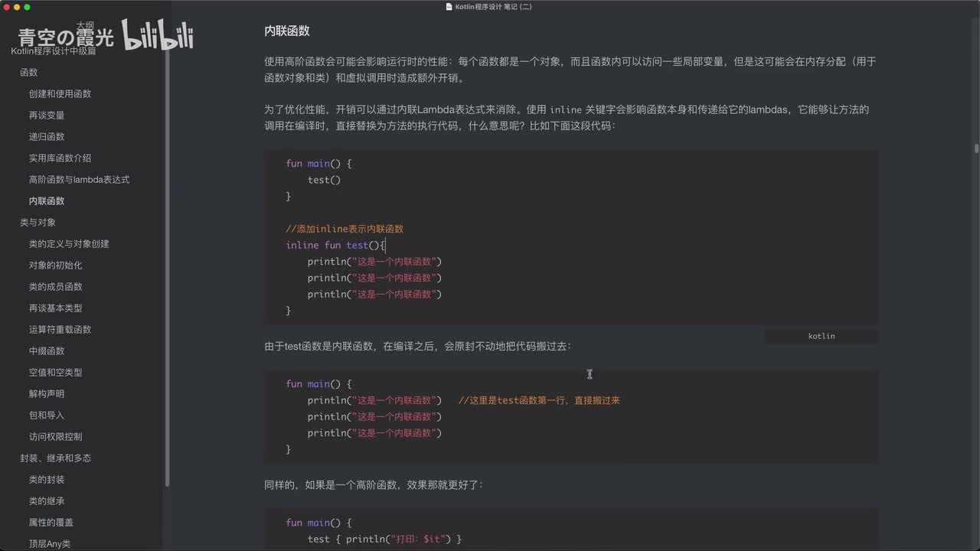
Task: Click the test() call in the first code block
Action: click(324, 180)
